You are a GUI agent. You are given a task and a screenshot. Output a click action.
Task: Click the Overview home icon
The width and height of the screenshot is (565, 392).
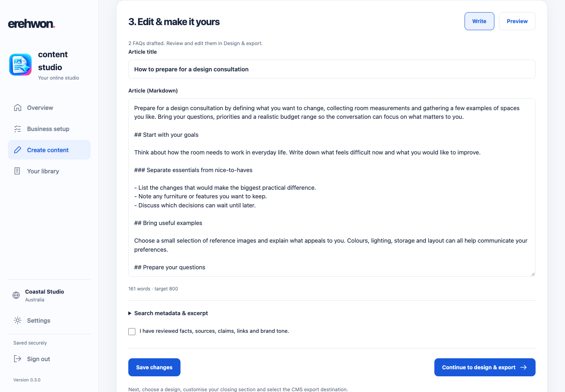click(18, 108)
